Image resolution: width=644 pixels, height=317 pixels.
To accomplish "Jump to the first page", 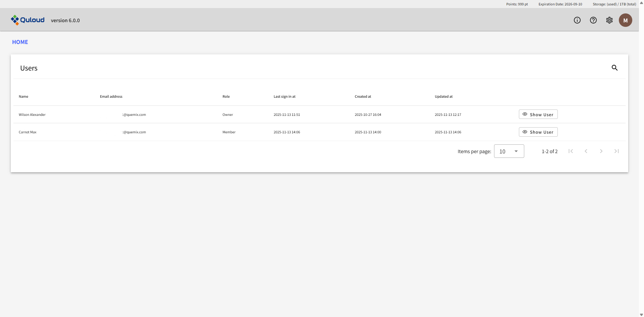I will click(x=571, y=151).
